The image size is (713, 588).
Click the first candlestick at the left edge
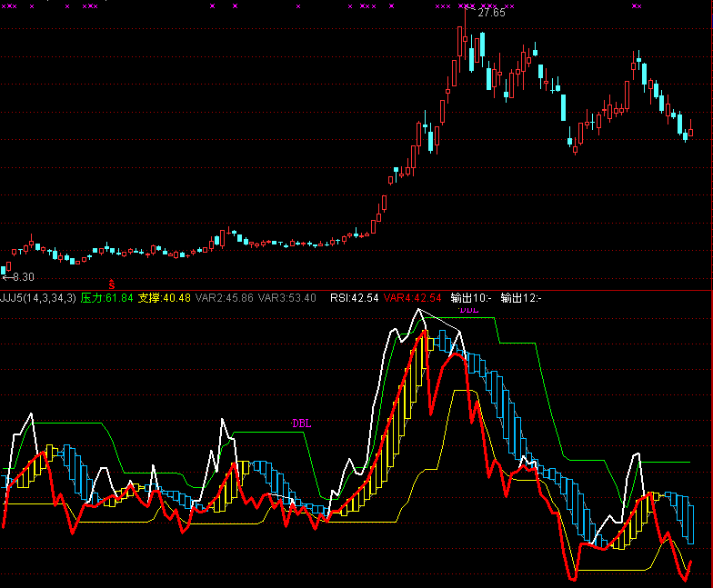click(x=5, y=269)
